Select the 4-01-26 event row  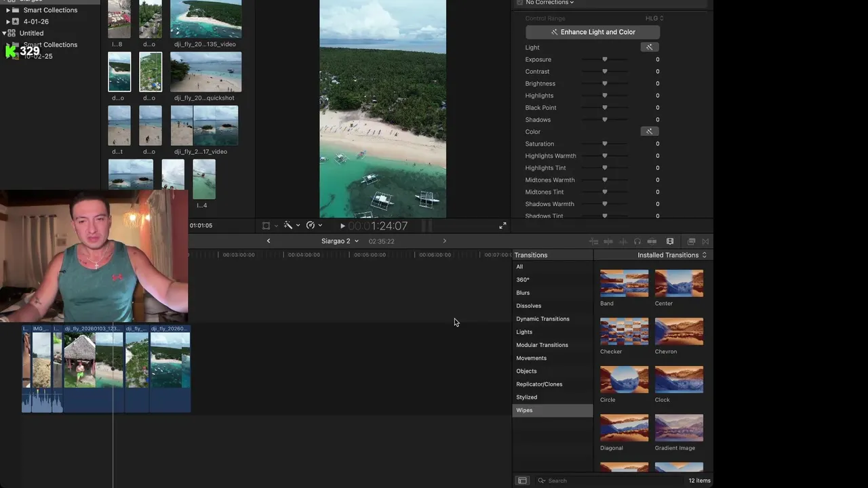(x=50, y=22)
